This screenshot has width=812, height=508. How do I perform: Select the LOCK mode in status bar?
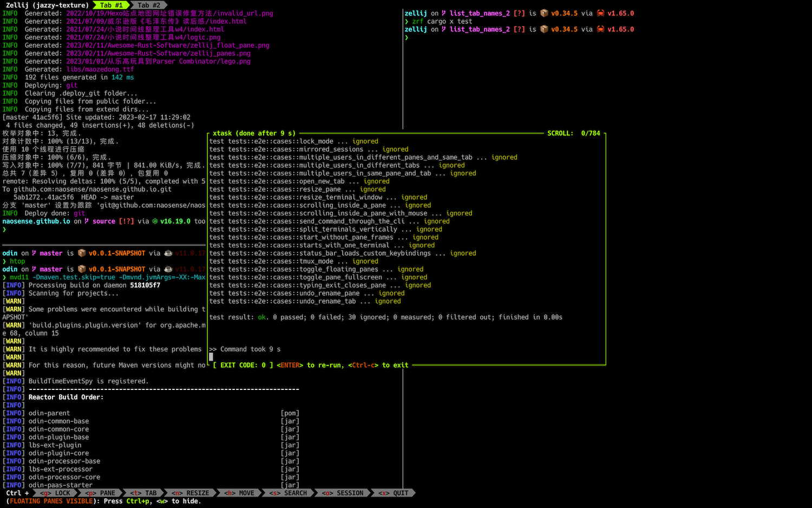(55, 493)
